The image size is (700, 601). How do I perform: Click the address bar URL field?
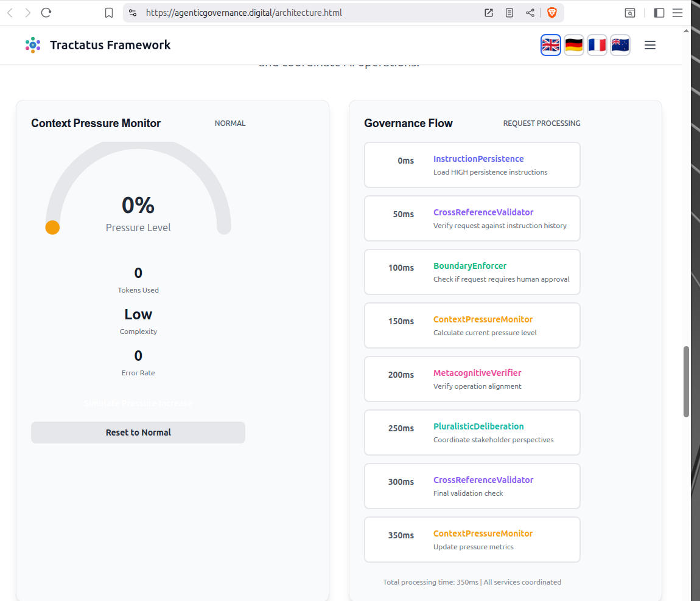pos(304,13)
